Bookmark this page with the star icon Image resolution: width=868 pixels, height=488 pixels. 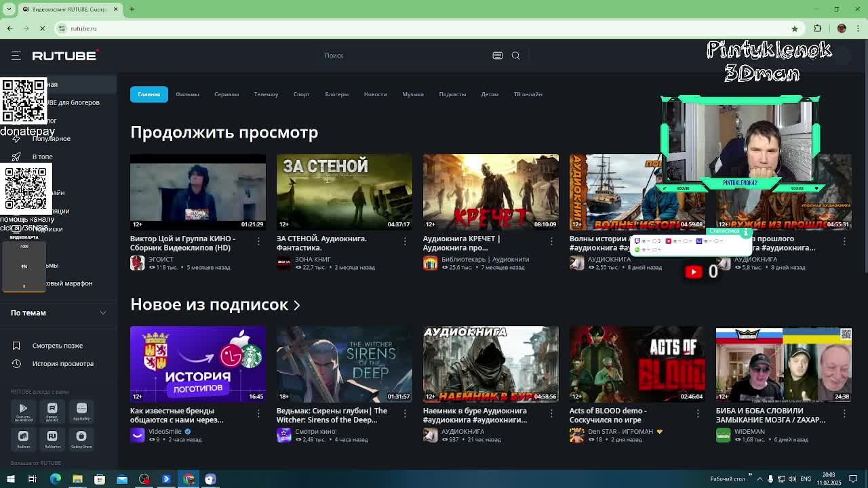(x=795, y=28)
